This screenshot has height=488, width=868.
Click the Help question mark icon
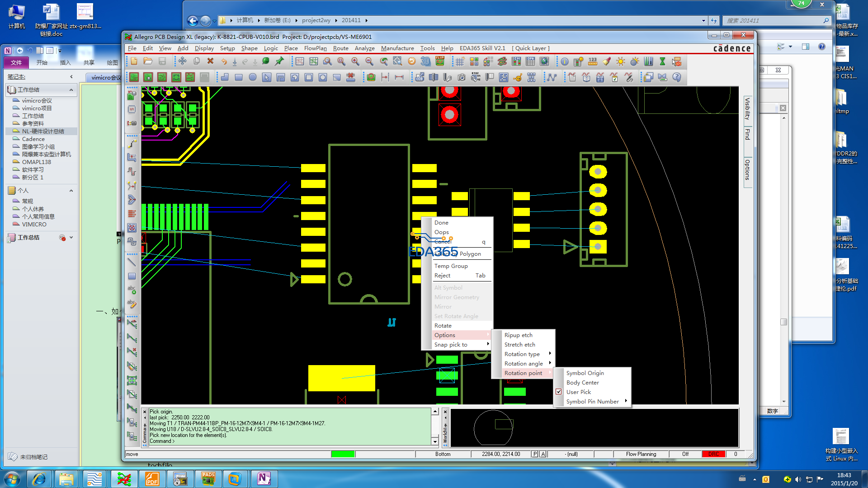click(x=677, y=77)
